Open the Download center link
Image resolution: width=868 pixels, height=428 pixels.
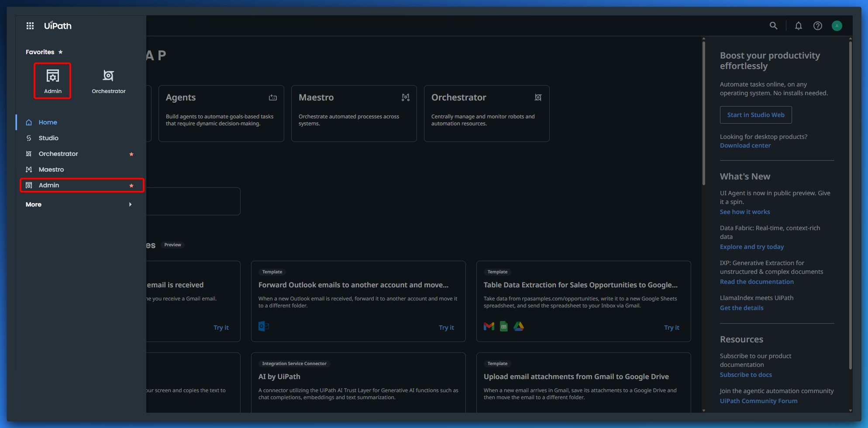click(x=745, y=145)
